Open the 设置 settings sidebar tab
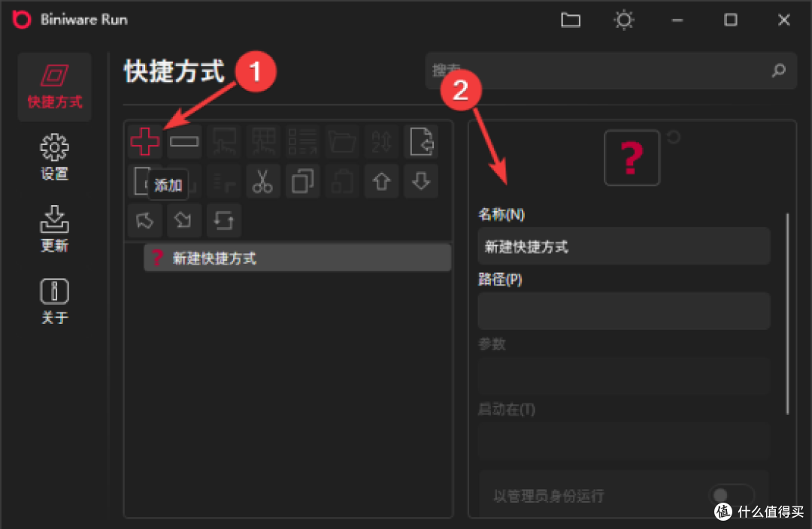Image resolution: width=812 pixels, height=529 pixels. pos(54,157)
